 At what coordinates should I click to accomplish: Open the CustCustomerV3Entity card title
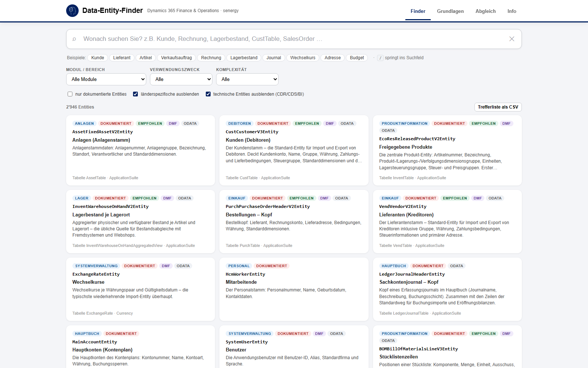[252, 132]
